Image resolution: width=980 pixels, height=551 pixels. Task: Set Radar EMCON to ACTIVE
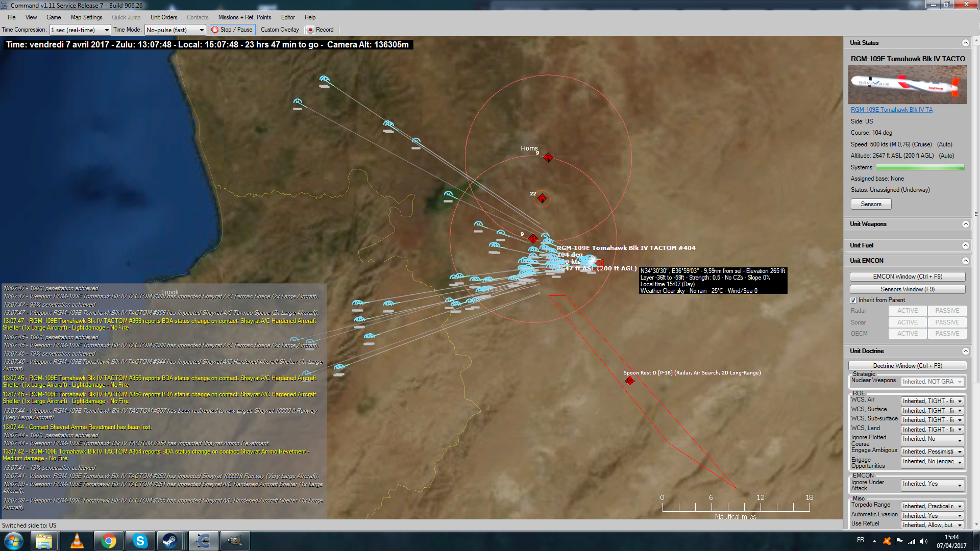coord(907,311)
